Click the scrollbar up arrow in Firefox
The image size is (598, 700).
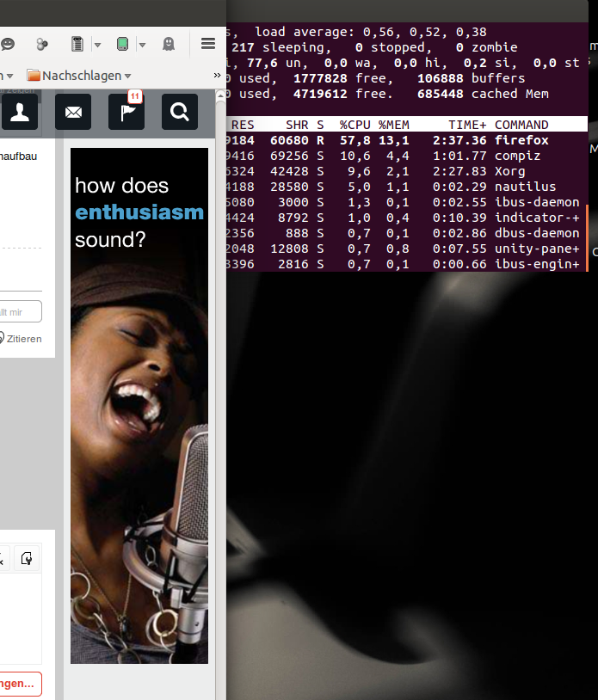click(x=220, y=95)
